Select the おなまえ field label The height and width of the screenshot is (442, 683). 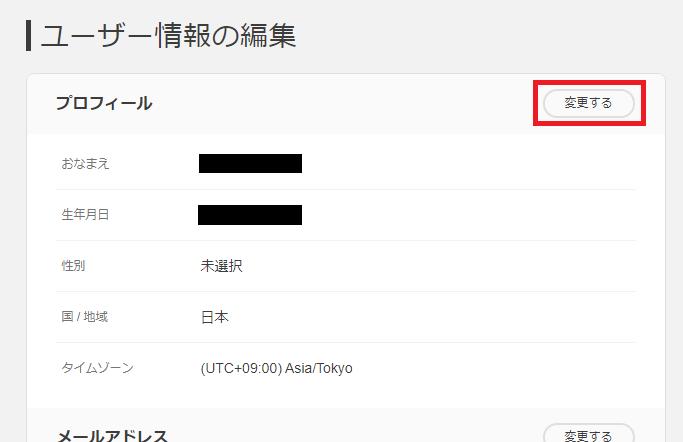pos(85,164)
